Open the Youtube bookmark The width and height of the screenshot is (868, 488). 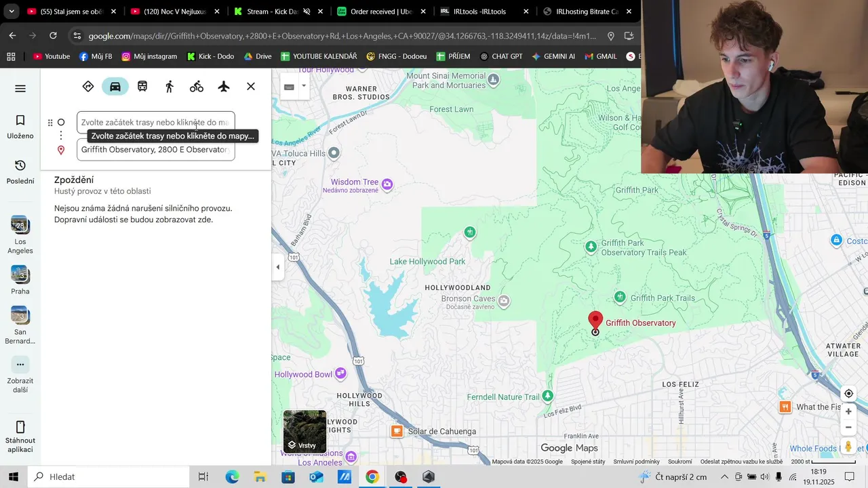[x=52, y=56]
